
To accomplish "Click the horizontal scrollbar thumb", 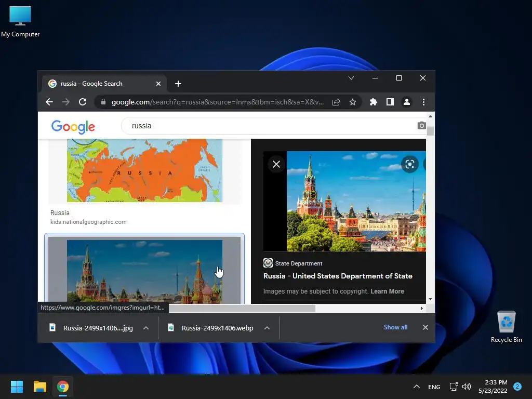I will click(x=242, y=308).
